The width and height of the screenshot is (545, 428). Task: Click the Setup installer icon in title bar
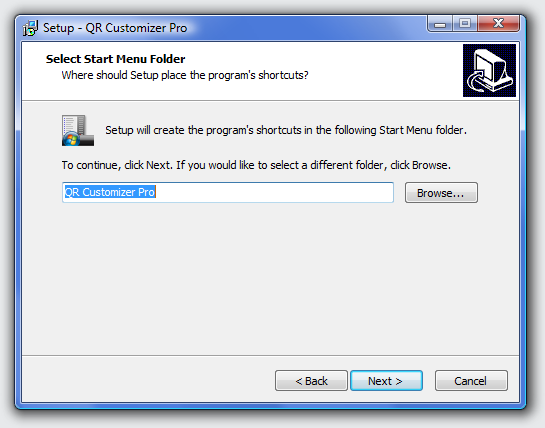30,28
